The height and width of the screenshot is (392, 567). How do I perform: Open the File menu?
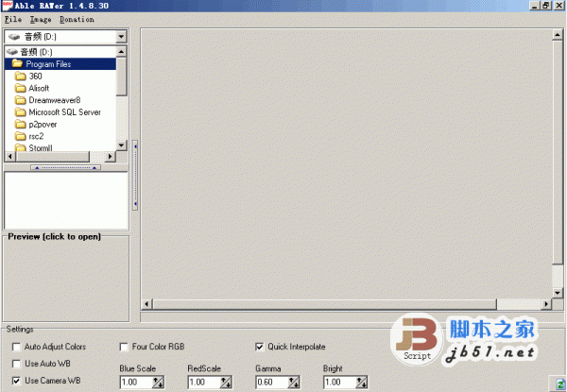coord(13,20)
